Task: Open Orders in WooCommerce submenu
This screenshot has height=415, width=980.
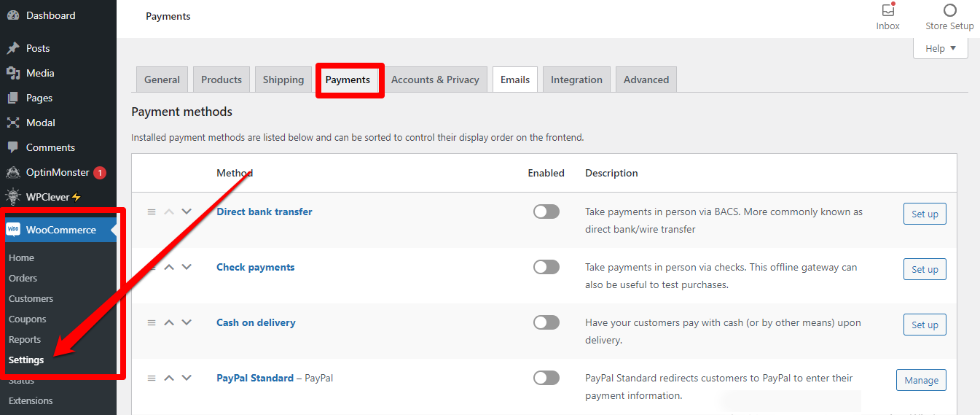Action: click(x=23, y=278)
